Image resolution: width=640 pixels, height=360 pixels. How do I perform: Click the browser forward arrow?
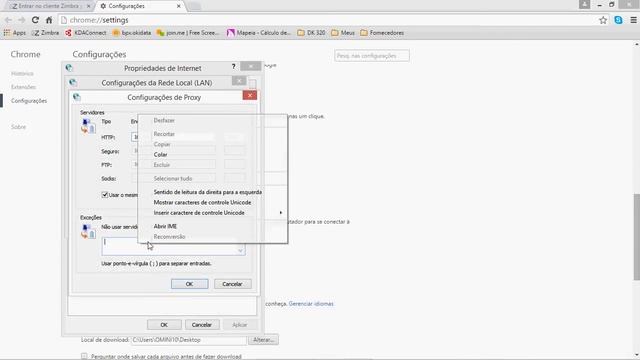tap(21, 20)
